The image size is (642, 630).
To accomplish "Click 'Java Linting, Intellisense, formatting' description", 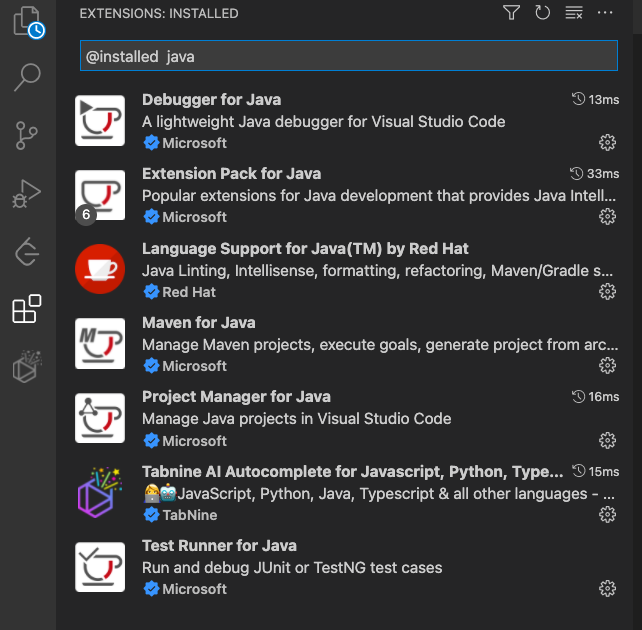I will point(378,271).
